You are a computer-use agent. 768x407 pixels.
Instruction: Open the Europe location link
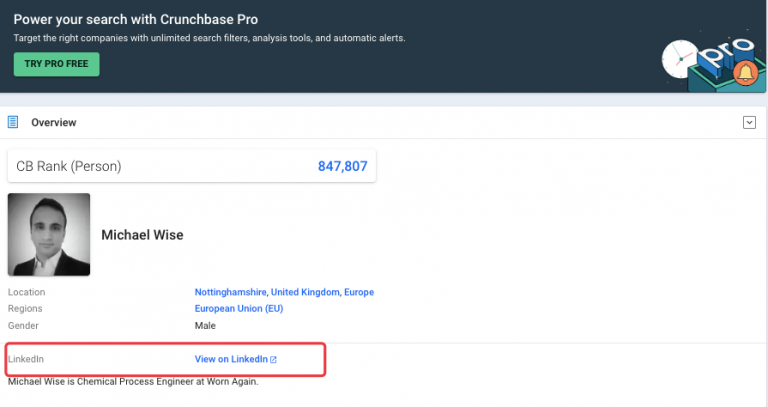[359, 292]
